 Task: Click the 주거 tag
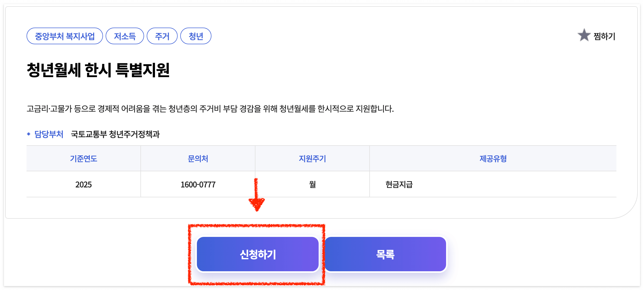pos(162,36)
